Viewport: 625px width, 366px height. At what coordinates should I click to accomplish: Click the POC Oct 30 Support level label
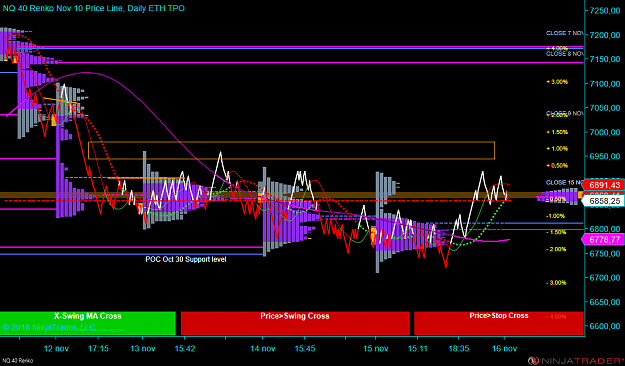coord(186,259)
